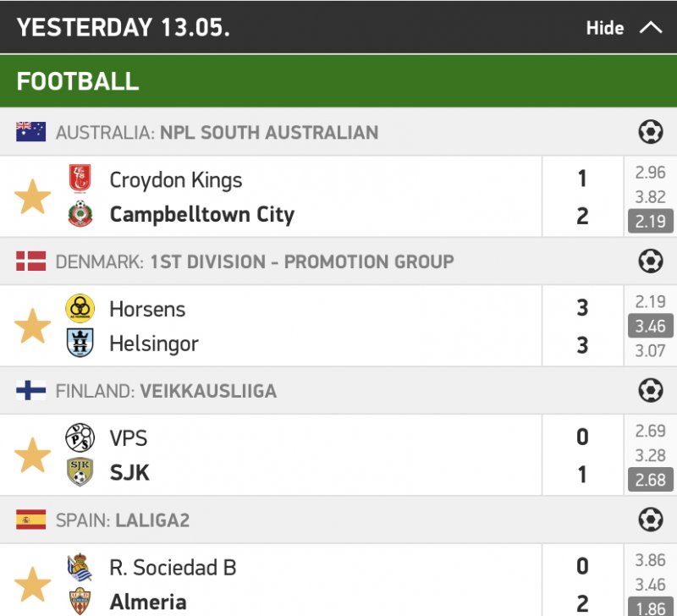Click soccer ball icon for Spain LaLiga2
The image size is (677, 616).
(650, 520)
